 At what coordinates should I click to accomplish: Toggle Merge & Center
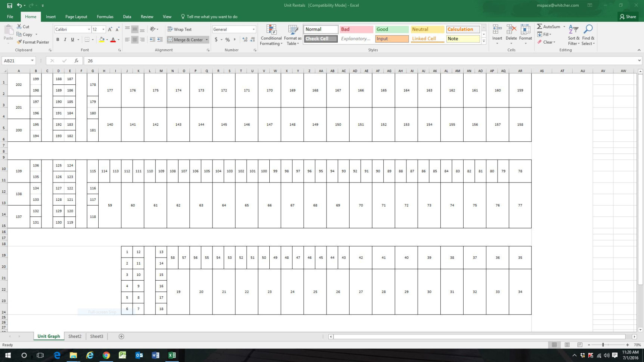tap(187, 40)
